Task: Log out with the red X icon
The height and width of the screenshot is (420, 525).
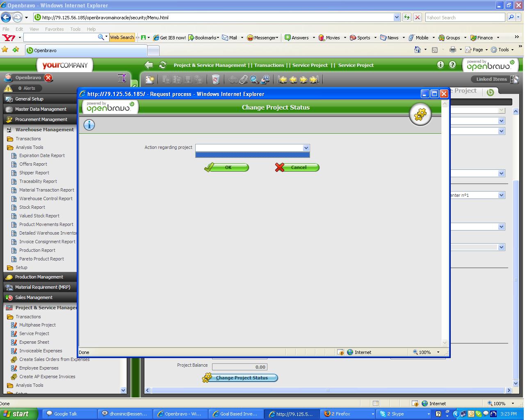Action: [x=48, y=78]
